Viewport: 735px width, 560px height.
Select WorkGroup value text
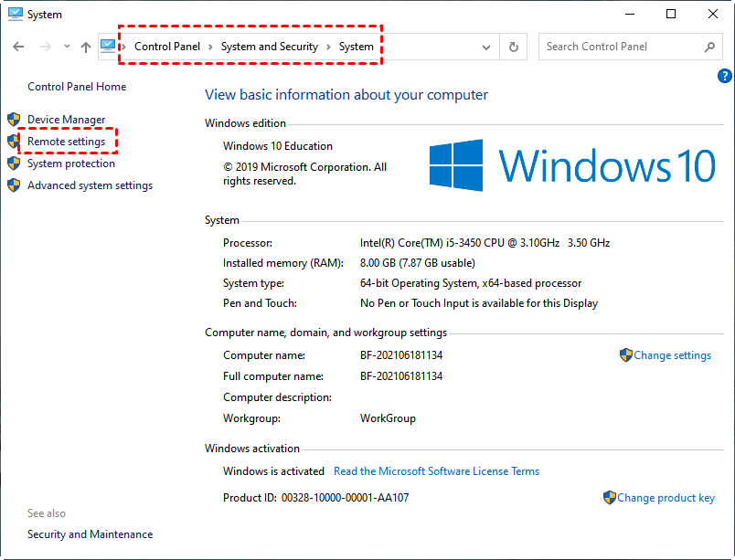coord(388,418)
